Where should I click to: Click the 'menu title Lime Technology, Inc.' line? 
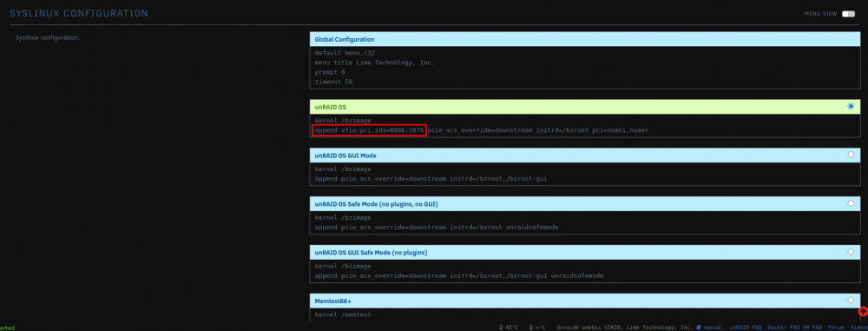[x=375, y=63]
